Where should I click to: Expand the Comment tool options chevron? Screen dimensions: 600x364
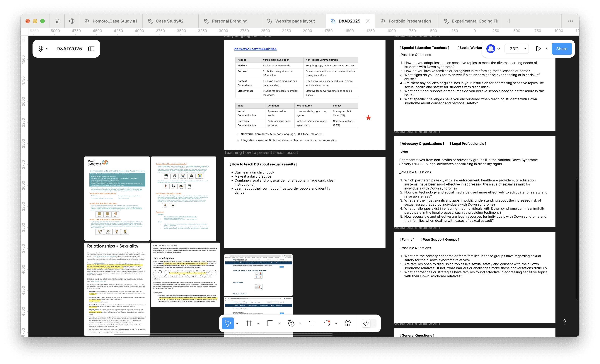point(336,323)
